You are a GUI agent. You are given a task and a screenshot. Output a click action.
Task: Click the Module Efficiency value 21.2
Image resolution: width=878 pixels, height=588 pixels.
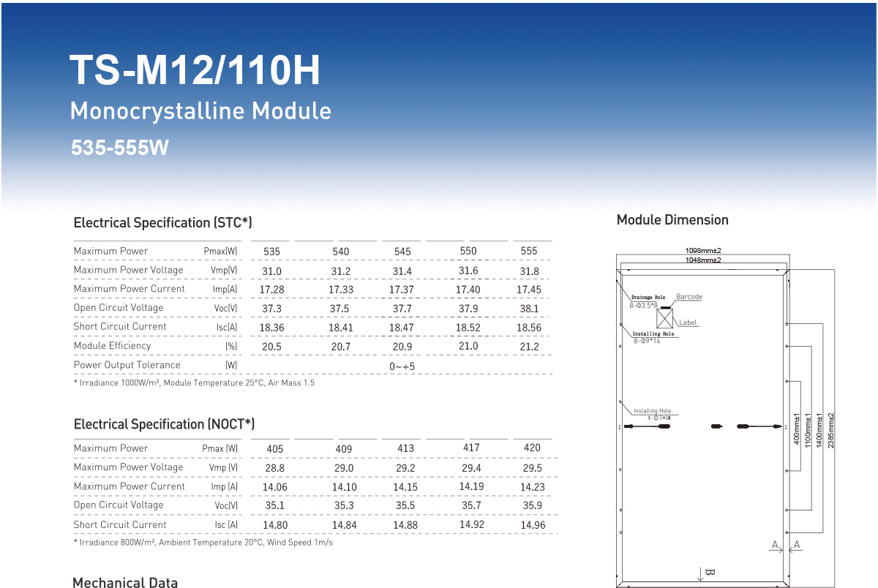point(529,347)
